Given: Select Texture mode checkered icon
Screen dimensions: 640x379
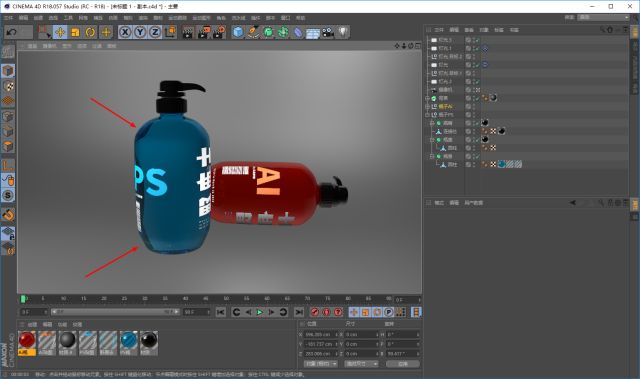Looking at the screenshot, I should pyautogui.click(x=8, y=86).
